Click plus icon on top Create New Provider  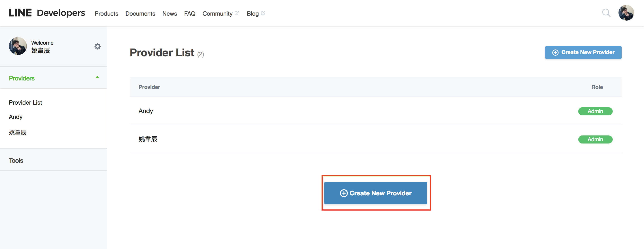tap(555, 53)
